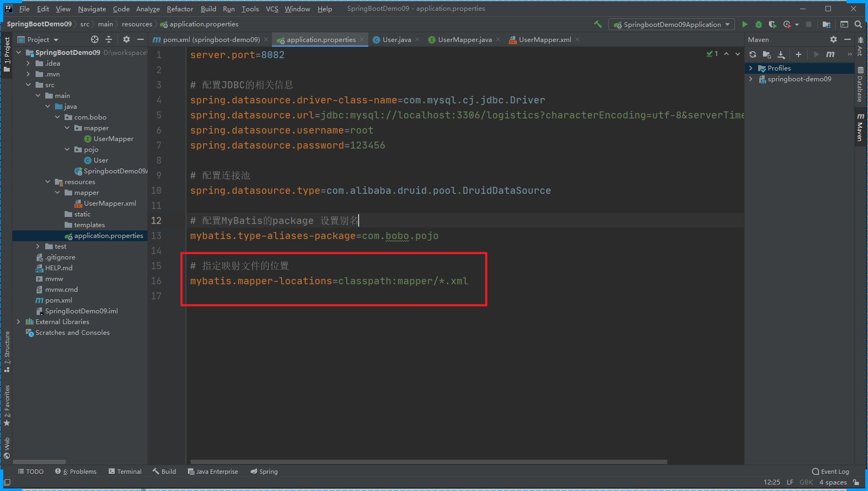Open the VCS menu
868x491 pixels.
pyautogui.click(x=272, y=9)
